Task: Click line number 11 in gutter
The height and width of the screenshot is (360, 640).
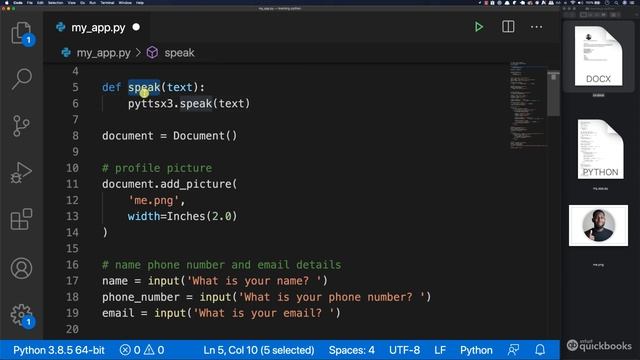Action: pos(72,184)
